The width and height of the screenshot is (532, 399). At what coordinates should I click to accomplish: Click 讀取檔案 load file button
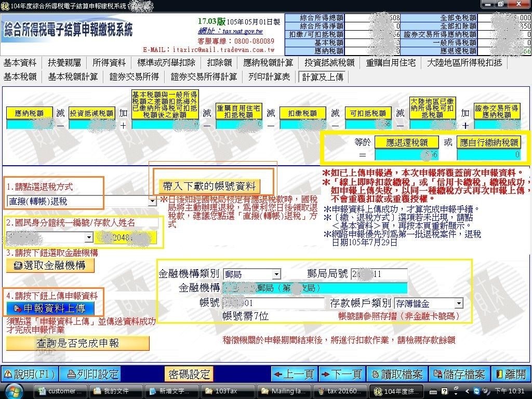point(397,374)
